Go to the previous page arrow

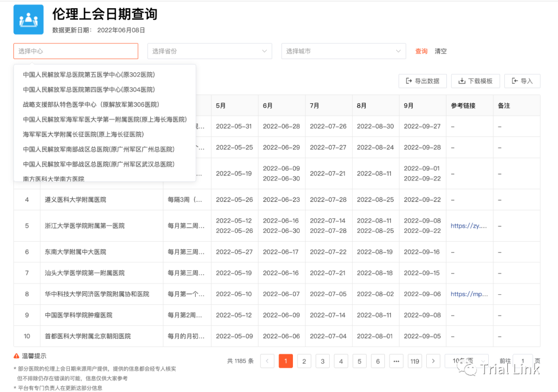[267, 361]
